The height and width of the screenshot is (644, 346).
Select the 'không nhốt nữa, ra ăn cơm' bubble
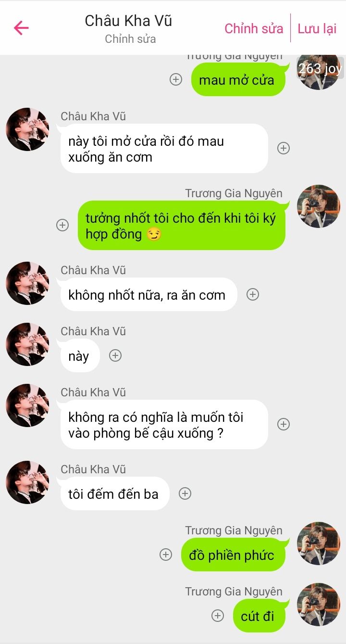click(x=148, y=294)
